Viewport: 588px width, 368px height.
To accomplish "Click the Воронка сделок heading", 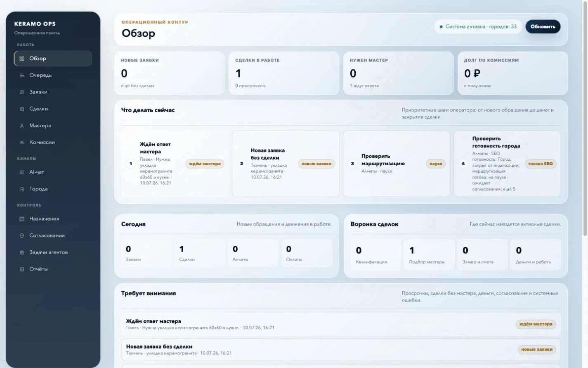I will tap(374, 224).
